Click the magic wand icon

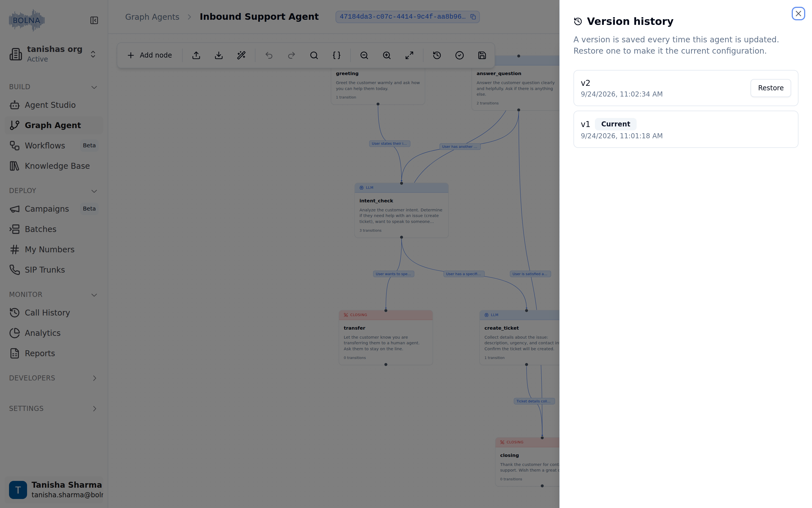(x=241, y=55)
